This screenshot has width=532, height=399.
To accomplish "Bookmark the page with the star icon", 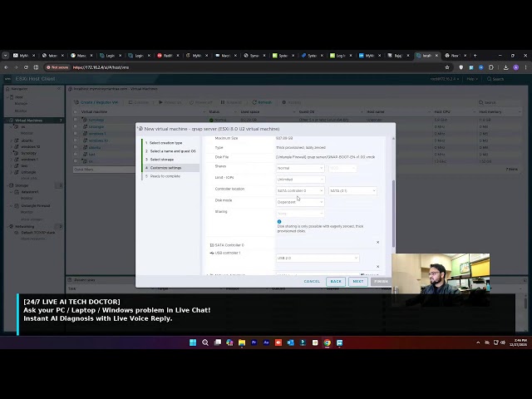I will point(447,67).
